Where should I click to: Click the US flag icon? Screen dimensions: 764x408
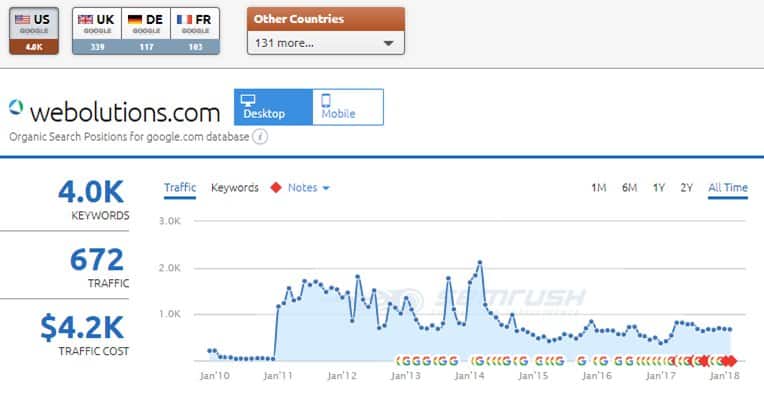coord(22,19)
